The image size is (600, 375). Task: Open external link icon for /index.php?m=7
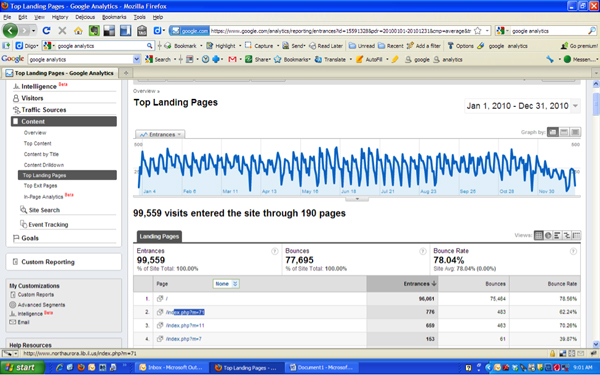pos(160,339)
